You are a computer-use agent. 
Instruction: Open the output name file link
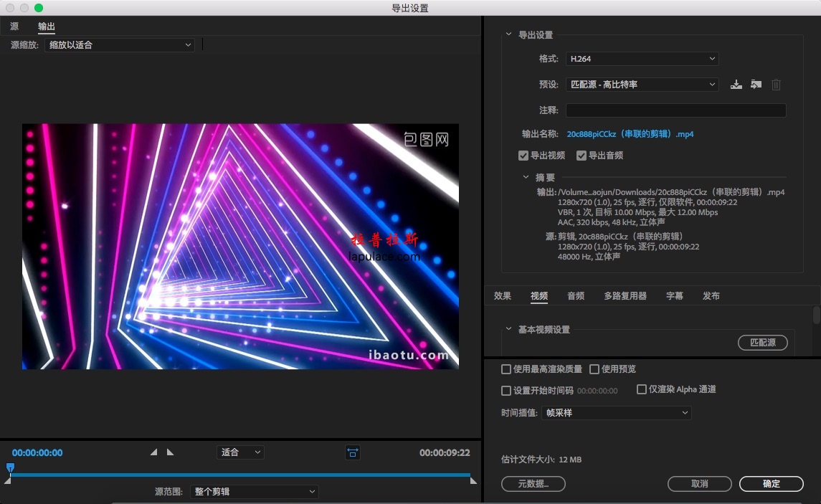click(x=630, y=134)
